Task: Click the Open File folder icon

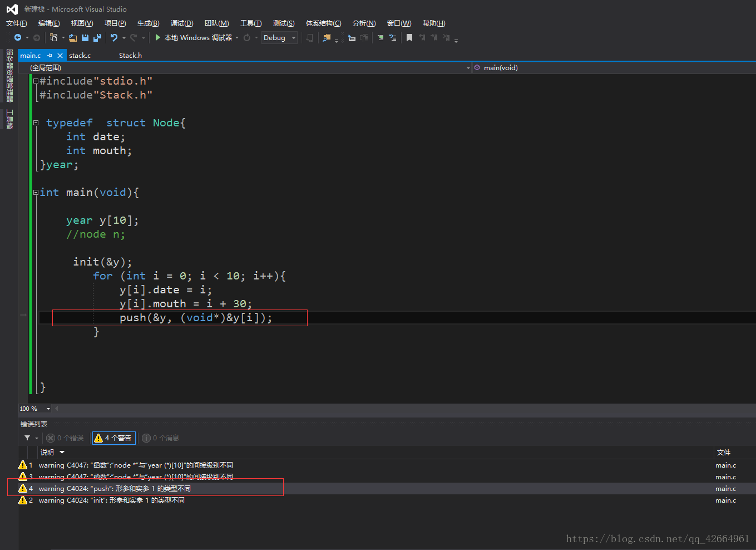Action: [72, 37]
